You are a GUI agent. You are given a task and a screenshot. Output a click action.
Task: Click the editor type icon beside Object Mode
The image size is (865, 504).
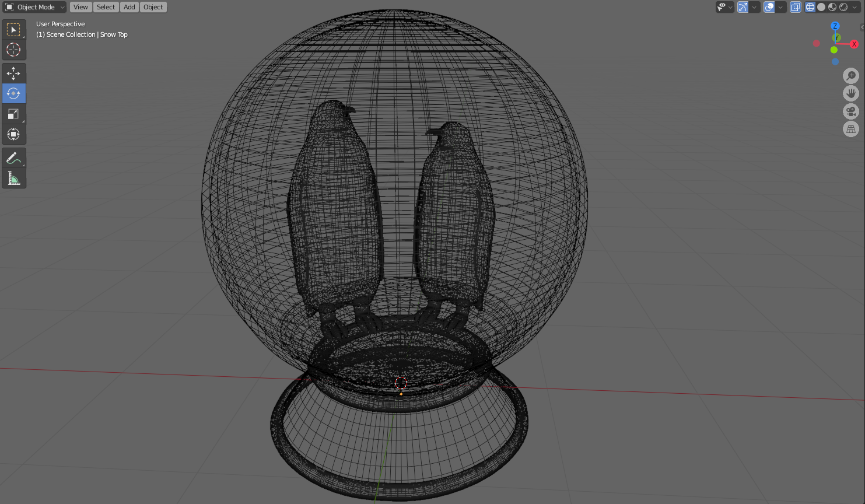click(9, 7)
